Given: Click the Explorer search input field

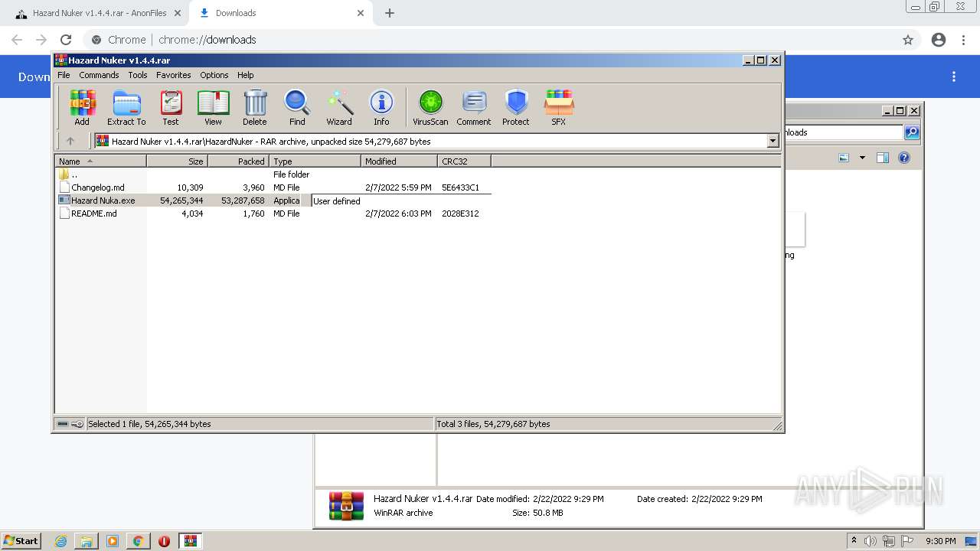Looking at the screenshot, I should (842, 132).
